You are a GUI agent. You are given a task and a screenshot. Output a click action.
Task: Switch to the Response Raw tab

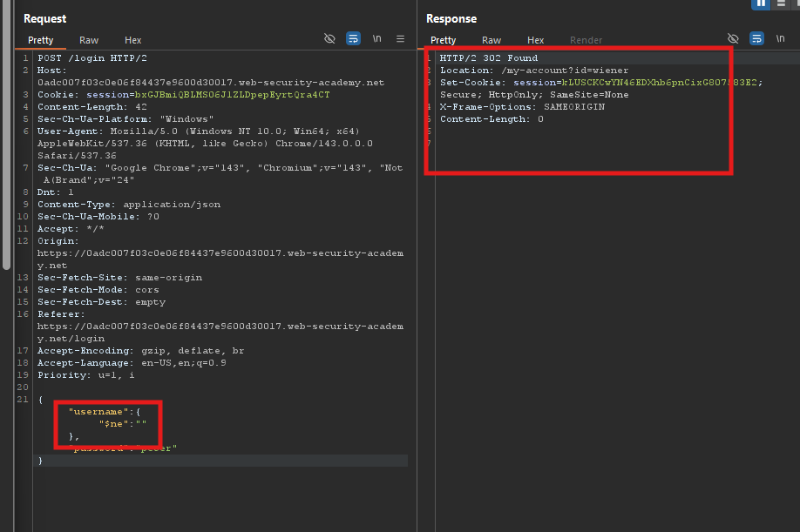point(492,40)
